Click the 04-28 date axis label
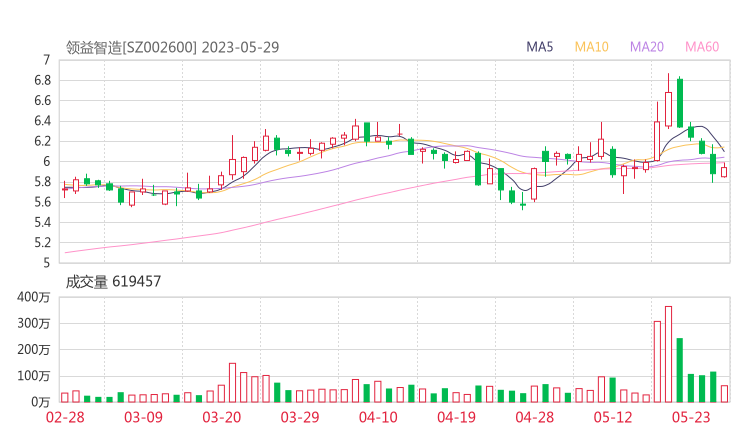The width and height of the screenshot is (740, 440). click(x=535, y=417)
